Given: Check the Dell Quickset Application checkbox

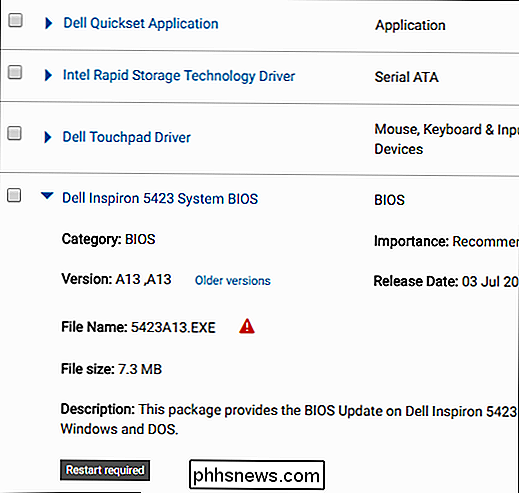Looking at the screenshot, I should (x=15, y=20).
